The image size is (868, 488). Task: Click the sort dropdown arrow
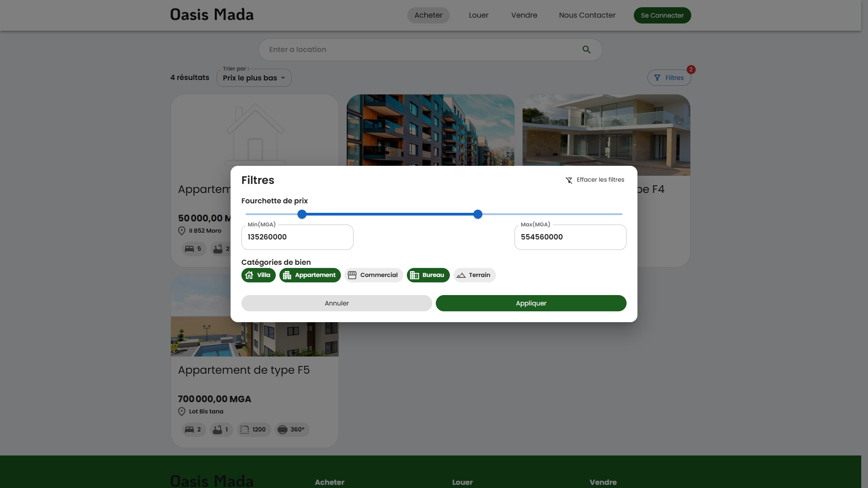[283, 78]
